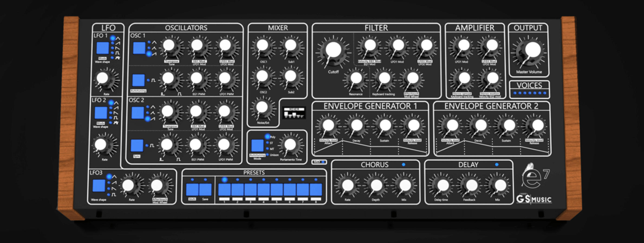Click the LFO 1 wave shape button
Image resolution: width=644 pixels, height=243 pixels.
(x=103, y=48)
